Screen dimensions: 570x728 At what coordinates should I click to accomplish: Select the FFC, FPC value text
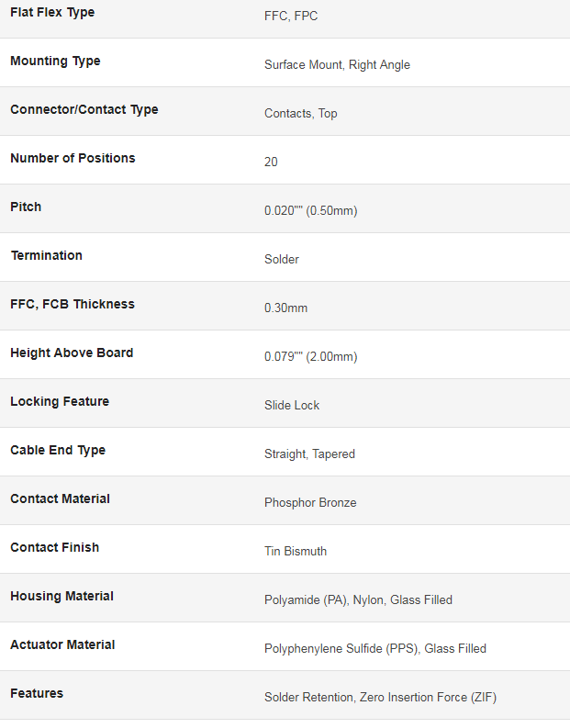point(291,17)
